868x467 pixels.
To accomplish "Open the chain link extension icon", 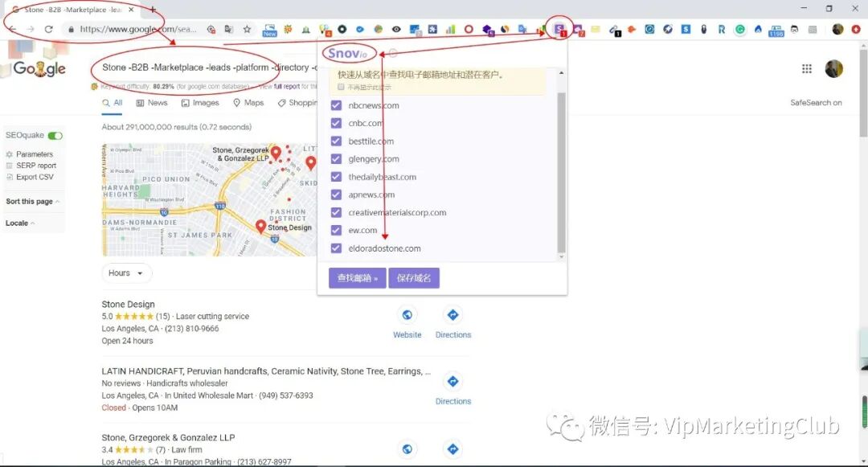I will coord(615,31).
